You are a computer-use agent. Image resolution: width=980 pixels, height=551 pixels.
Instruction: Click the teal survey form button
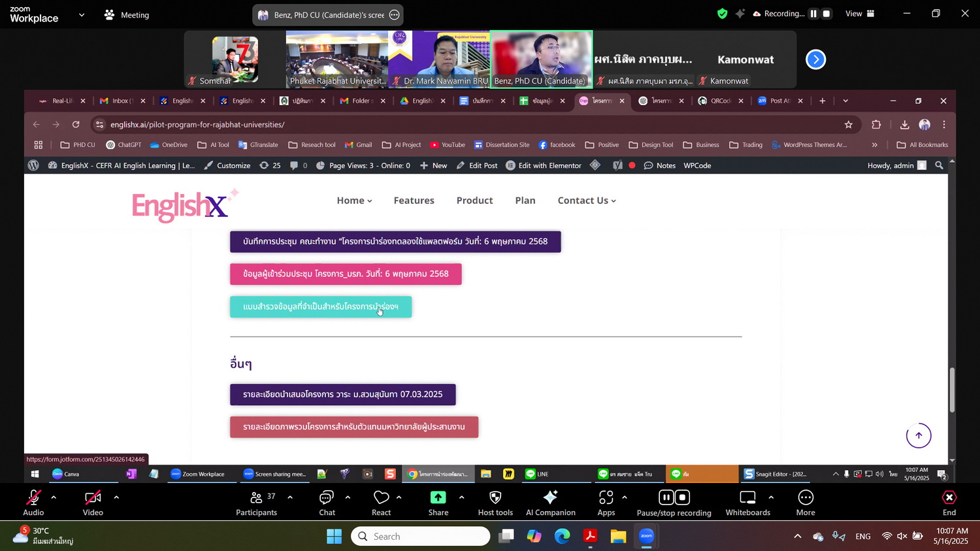[321, 307]
